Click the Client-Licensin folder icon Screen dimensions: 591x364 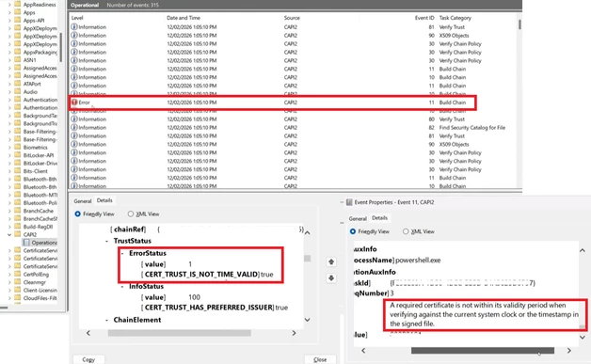point(17,290)
